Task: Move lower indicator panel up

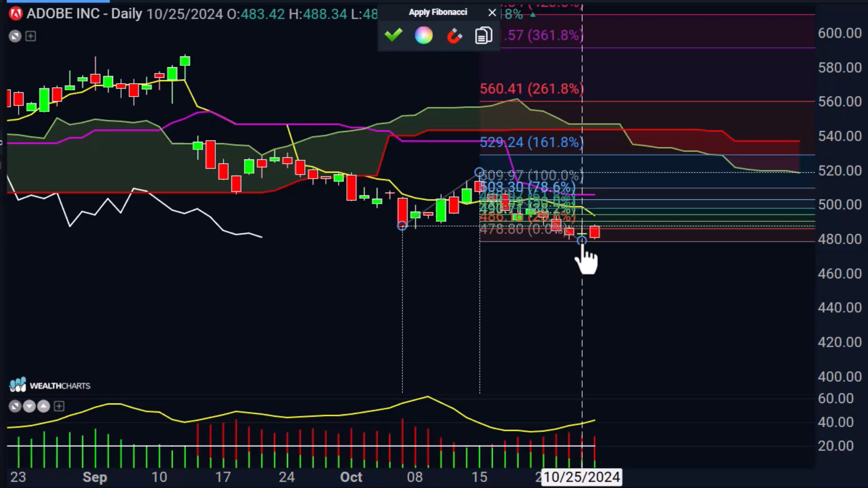Action: [x=43, y=406]
